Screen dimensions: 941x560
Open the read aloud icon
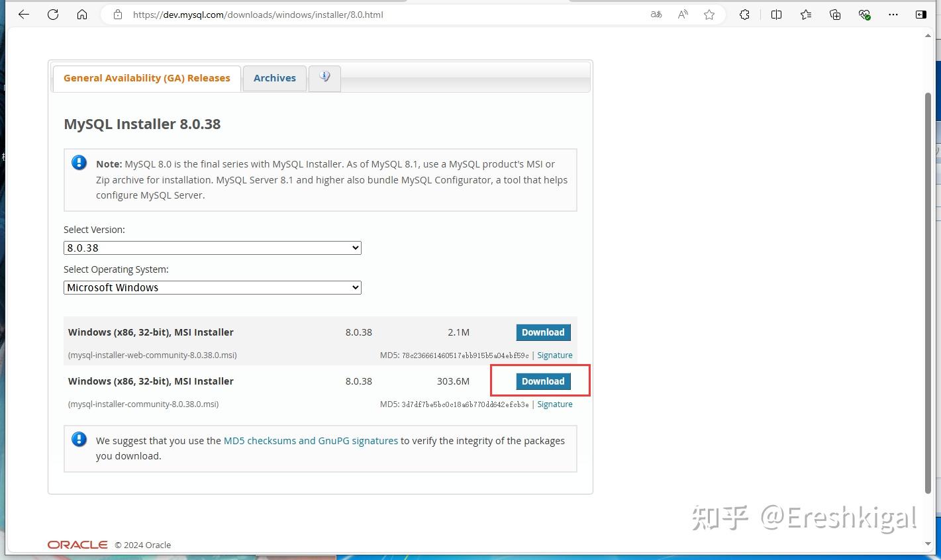click(683, 15)
